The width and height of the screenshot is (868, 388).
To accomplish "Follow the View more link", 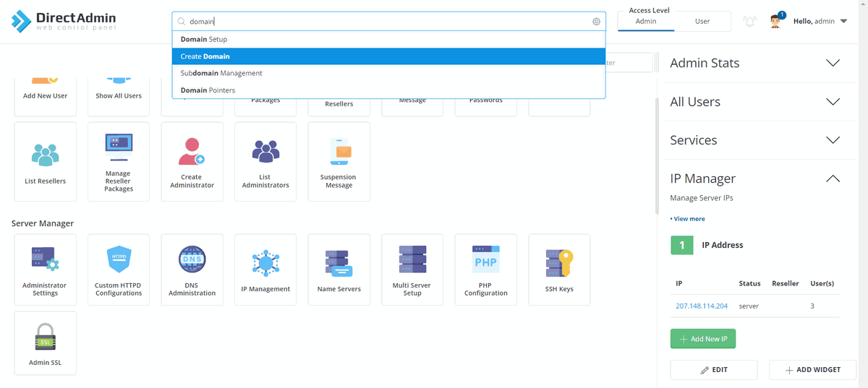I will [688, 219].
